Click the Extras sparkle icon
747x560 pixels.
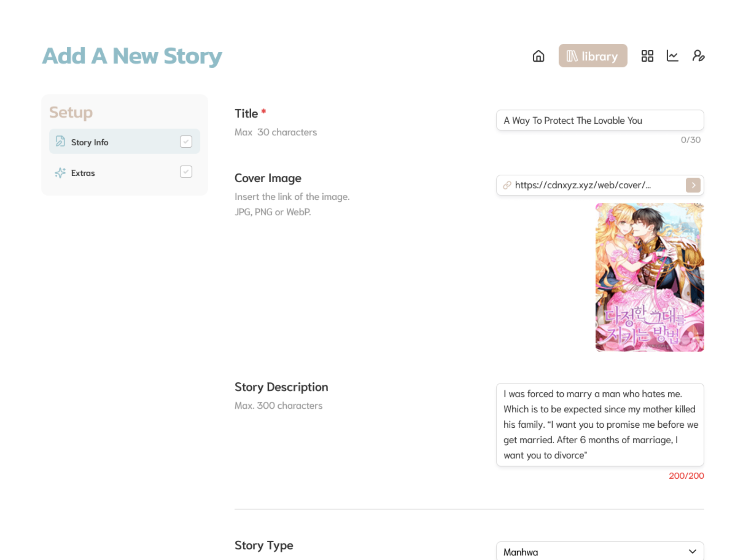(60, 172)
